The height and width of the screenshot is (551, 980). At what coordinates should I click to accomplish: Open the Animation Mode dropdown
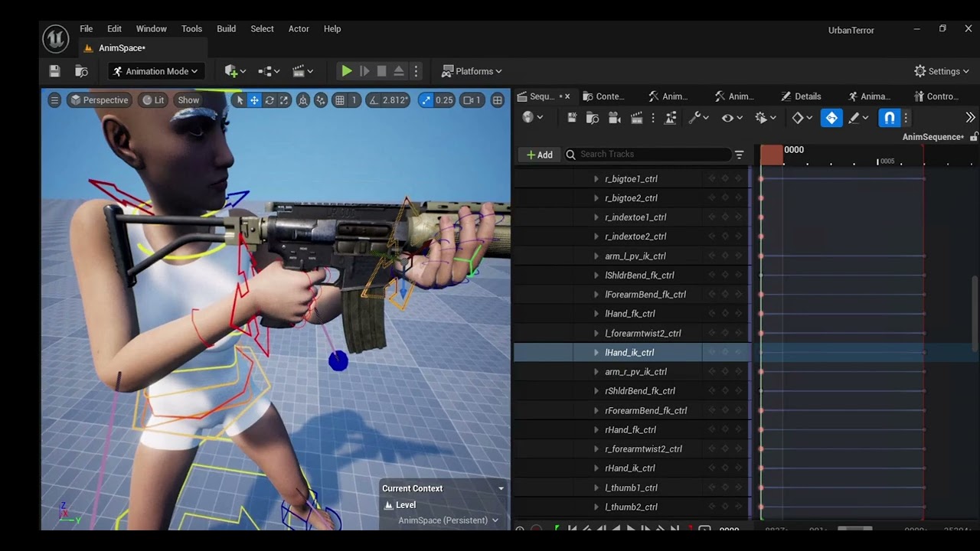[155, 71]
